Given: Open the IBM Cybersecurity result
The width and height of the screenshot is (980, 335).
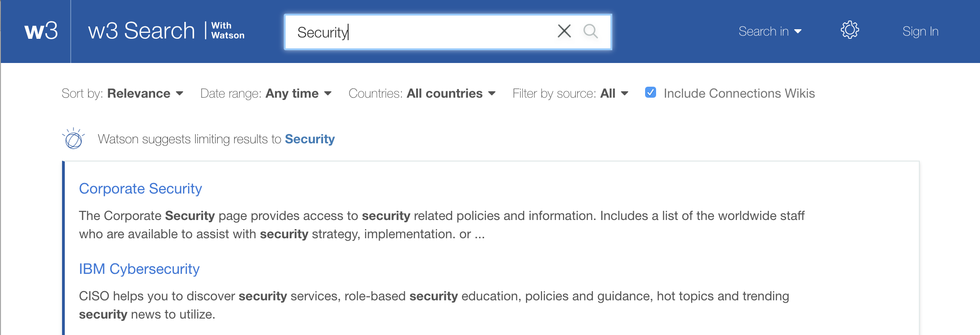Looking at the screenshot, I should (139, 269).
